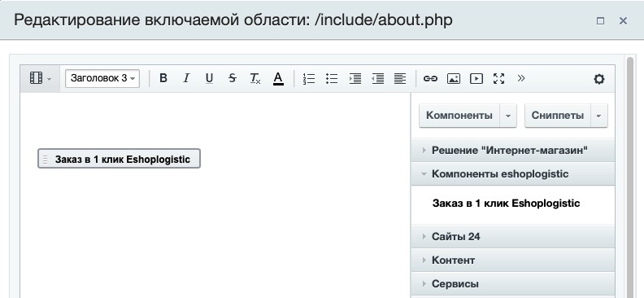This screenshot has width=644, height=298.
Task: Toggle italic formatting
Action: click(x=186, y=78)
